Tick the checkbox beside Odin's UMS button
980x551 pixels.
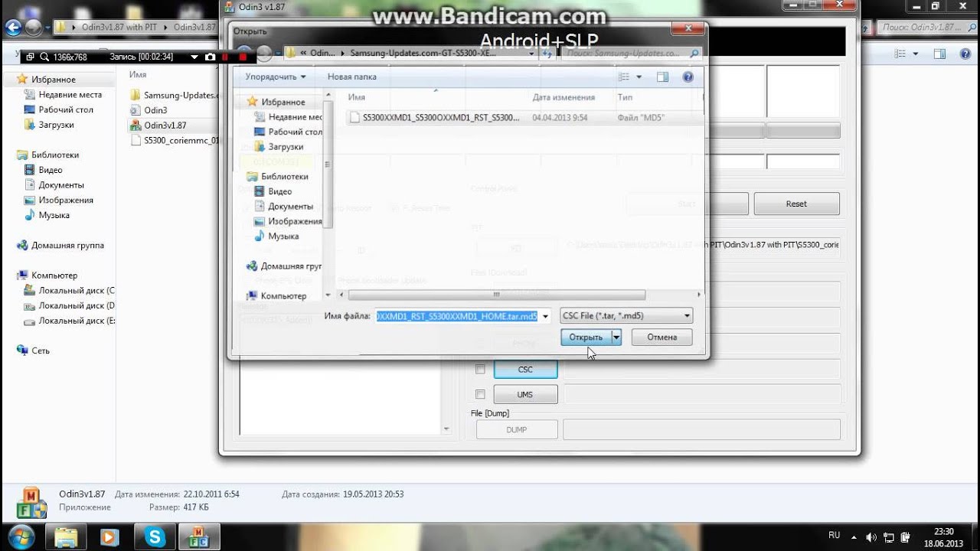(x=480, y=394)
